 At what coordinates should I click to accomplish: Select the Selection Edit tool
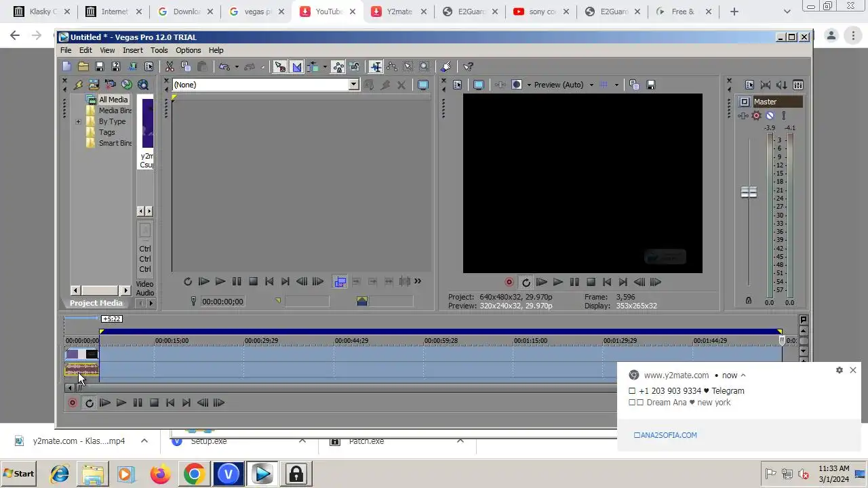(x=408, y=66)
